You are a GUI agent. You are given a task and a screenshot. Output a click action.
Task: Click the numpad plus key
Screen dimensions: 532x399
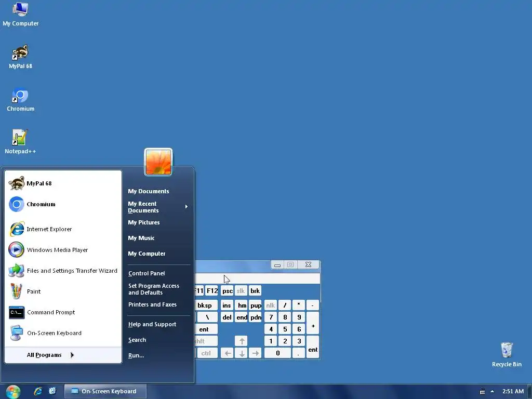(x=313, y=323)
